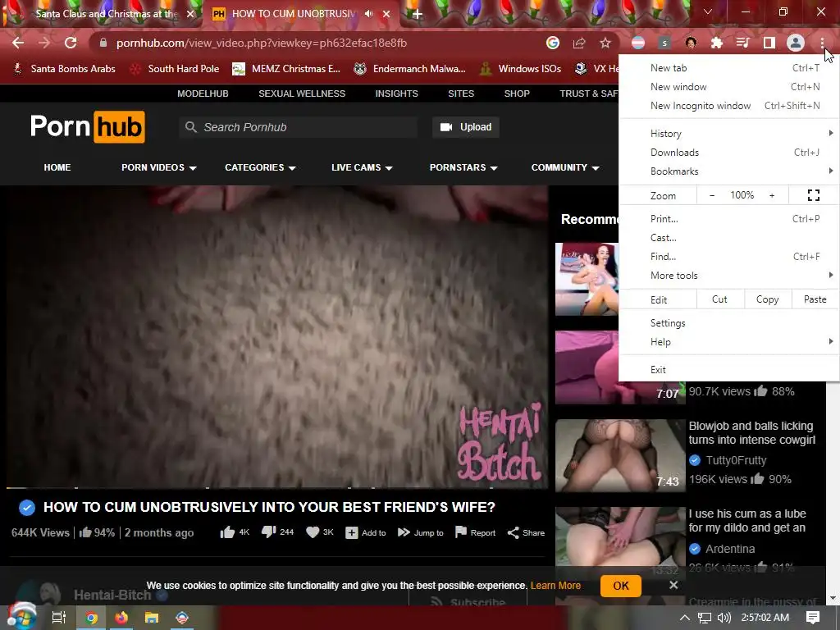
Task: Decrease zoom with the minus button
Action: 712,195
